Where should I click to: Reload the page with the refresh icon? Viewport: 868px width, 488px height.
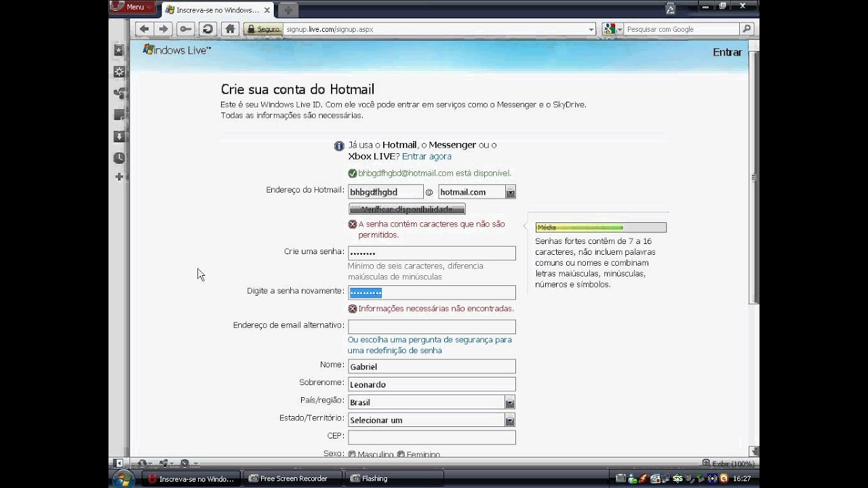point(208,29)
